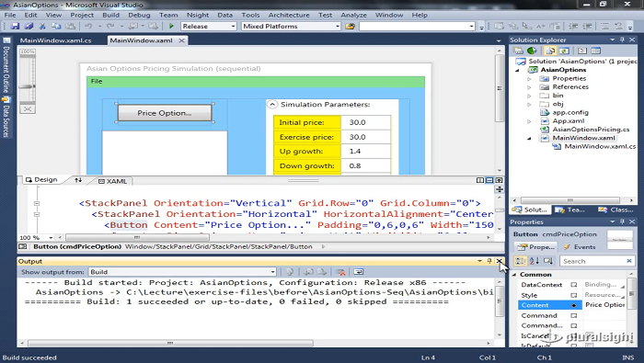Click Solution Explorer Show All Files icon
644x363 pixels.
550,51
